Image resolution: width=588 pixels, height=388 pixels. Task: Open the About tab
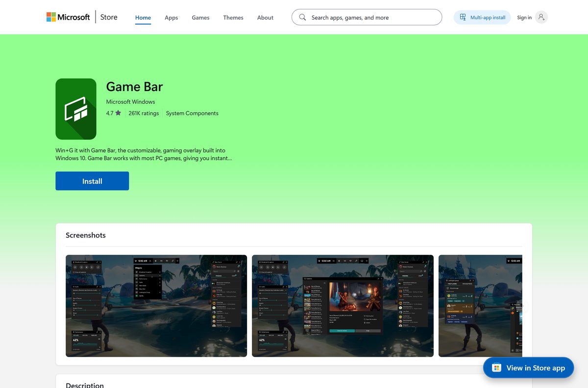pos(265,18)
